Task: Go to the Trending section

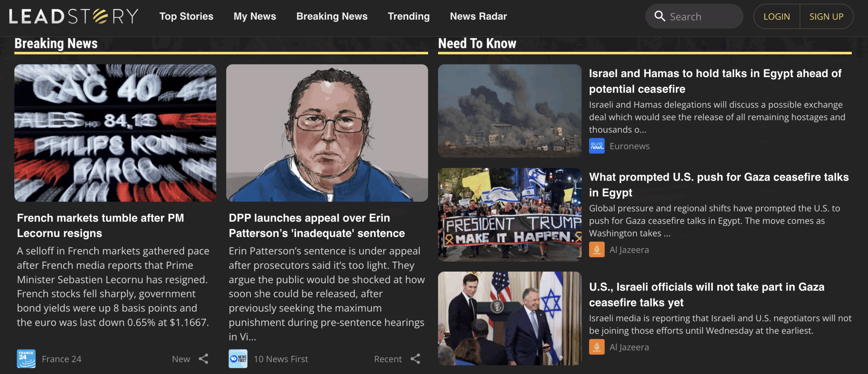Action: pos(409,16)
